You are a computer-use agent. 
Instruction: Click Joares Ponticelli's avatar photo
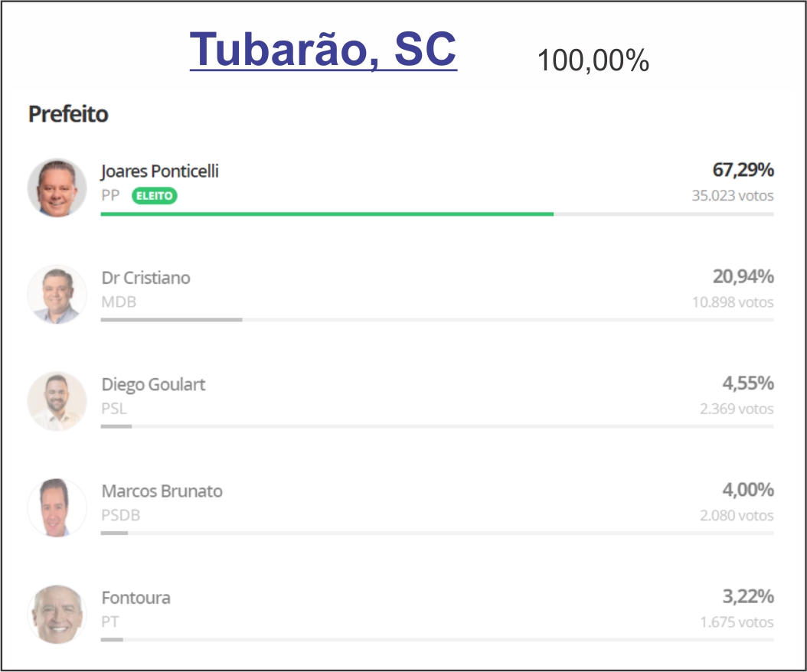point(57,188)
